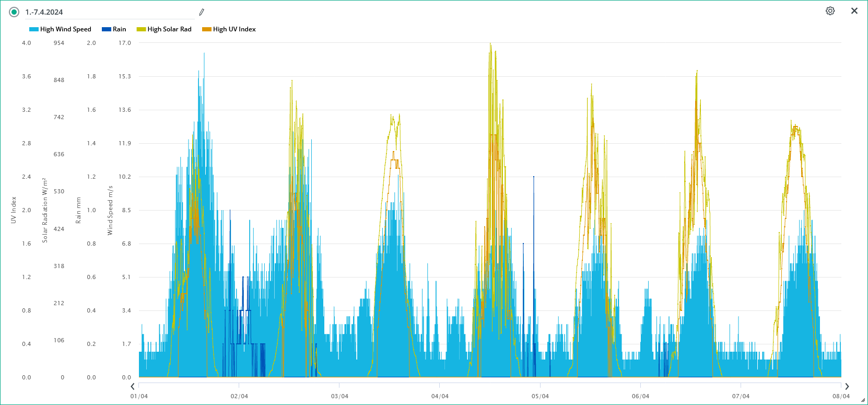This screenshot has height=405, width=868.
Task: Open chart settings gear icon
Action: click(830, 11)
